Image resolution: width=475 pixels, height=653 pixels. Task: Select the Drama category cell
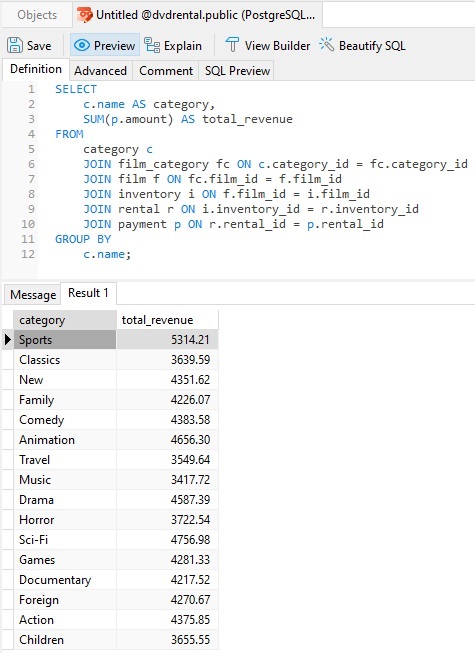(65, 499)
